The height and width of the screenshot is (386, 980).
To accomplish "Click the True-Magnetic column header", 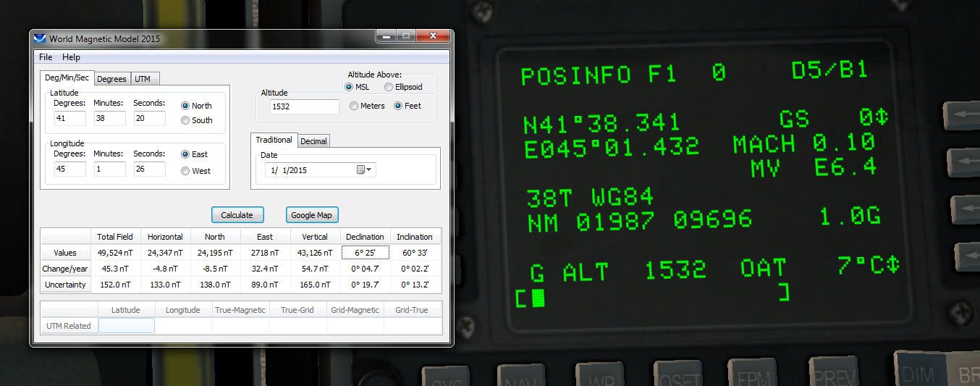I will [x=241, y=310].
